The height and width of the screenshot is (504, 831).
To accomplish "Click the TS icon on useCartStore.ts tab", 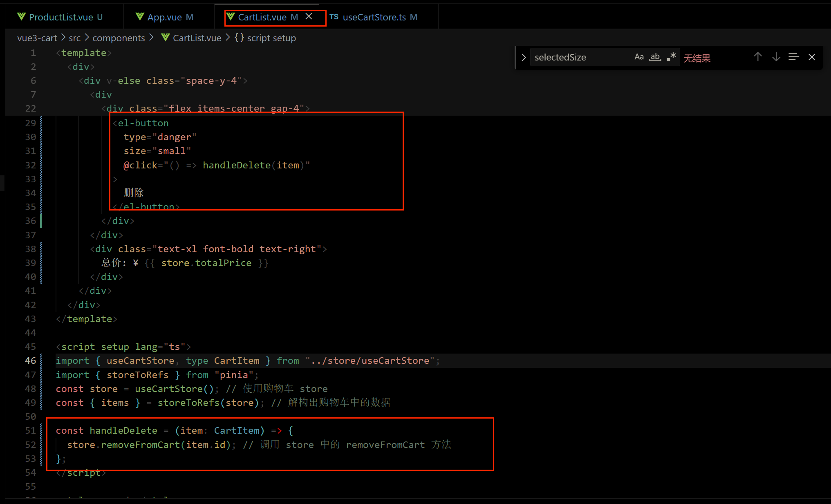I will tap(334, 17).
